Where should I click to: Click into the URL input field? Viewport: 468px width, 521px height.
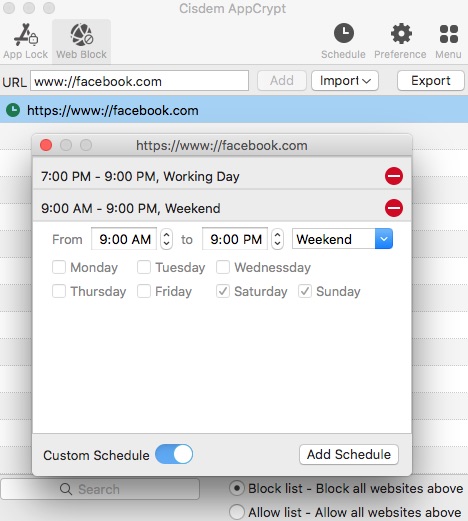tap(140, 81)
